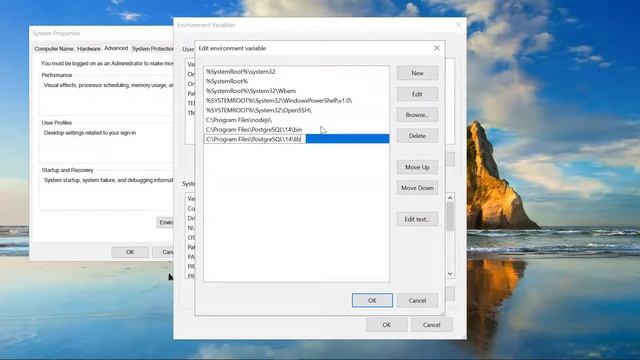The height and width of the screenshot is (360, 640).
Task: Open Computer Name tab in System Properties
Action: pos(54,49)
